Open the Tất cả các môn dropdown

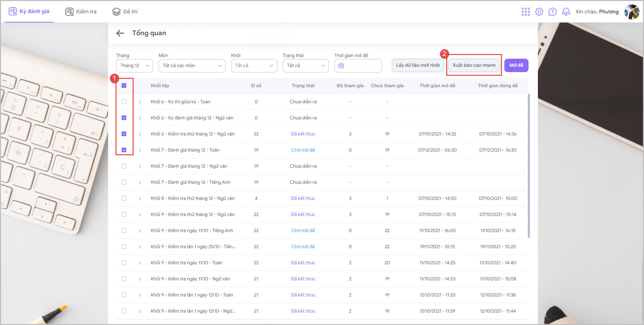pyautogui.click(x=192, y=66)
